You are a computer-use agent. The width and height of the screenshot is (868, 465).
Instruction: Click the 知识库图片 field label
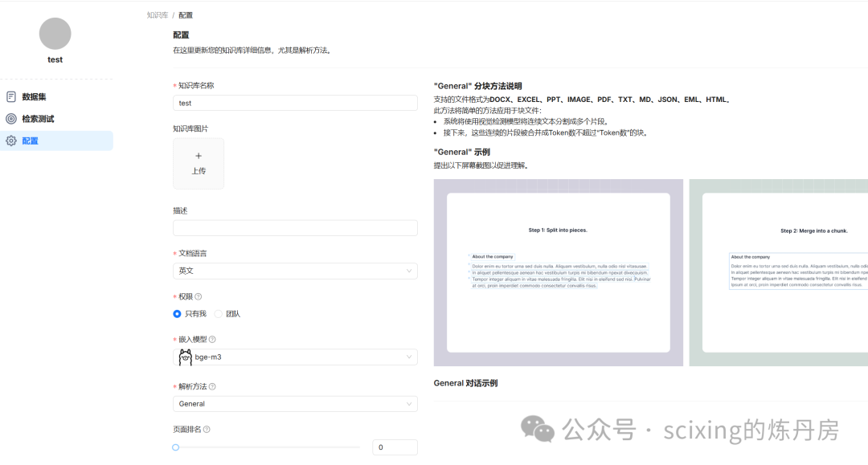click(190, 128)
